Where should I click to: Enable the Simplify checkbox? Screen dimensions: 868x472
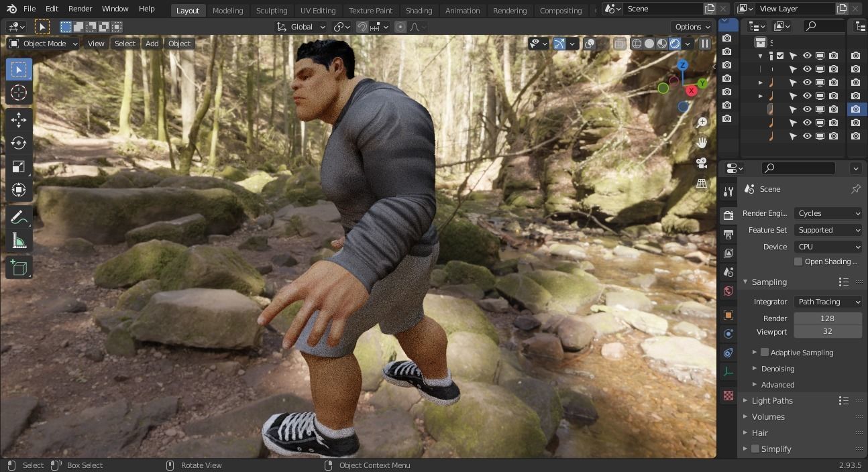coord(755,449)
